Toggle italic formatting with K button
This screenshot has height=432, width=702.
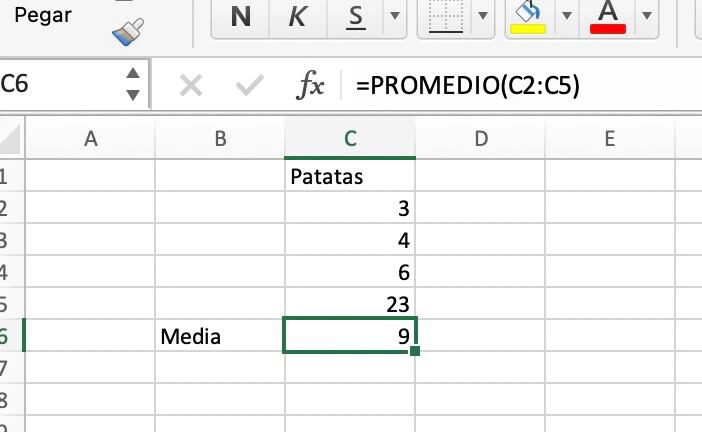pyautogui.click(x=298, y=17)
